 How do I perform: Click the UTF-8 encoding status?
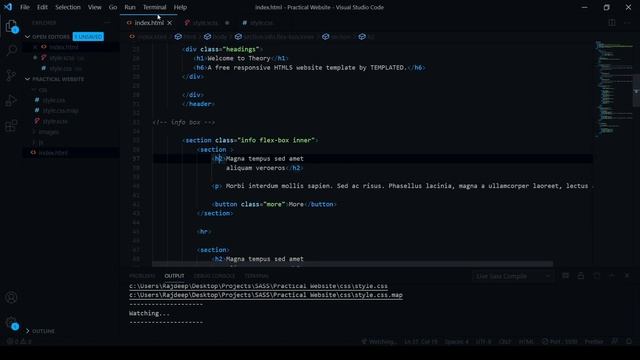click(484, 342)
